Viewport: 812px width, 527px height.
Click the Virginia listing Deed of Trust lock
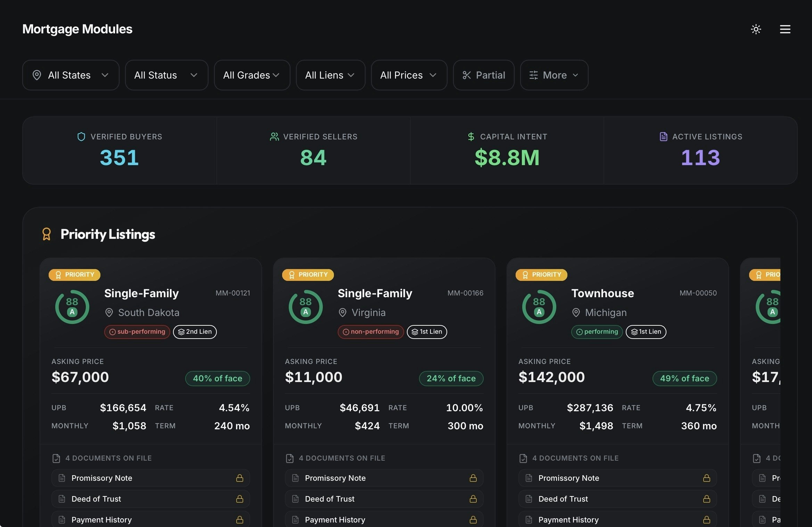coord(473,499)
